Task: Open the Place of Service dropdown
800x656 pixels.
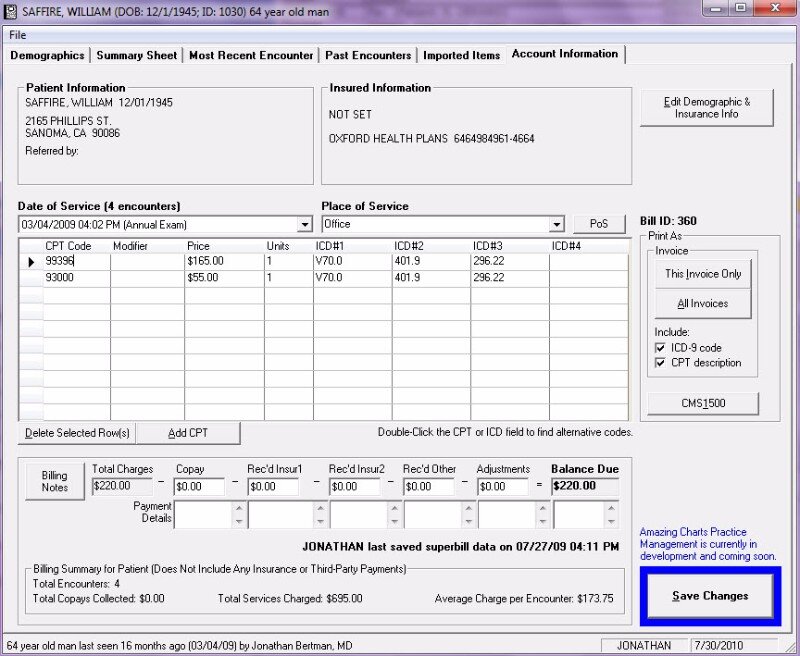Action: 557,225
